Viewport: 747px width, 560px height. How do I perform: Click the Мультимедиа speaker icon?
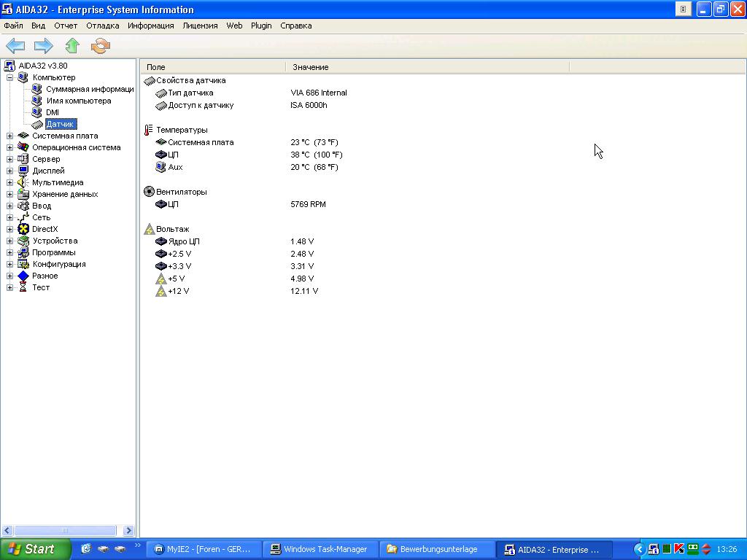(x=23, y=182)
